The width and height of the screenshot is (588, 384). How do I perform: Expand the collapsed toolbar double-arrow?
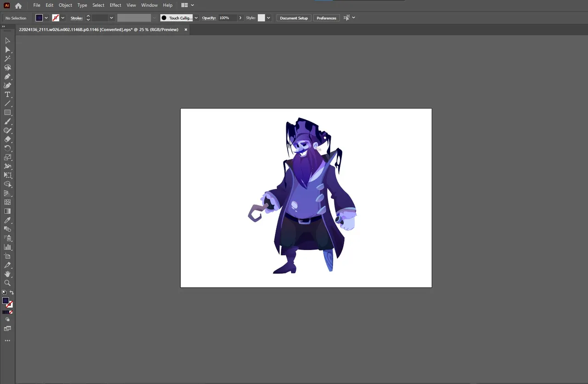click(x=4, y=27)
